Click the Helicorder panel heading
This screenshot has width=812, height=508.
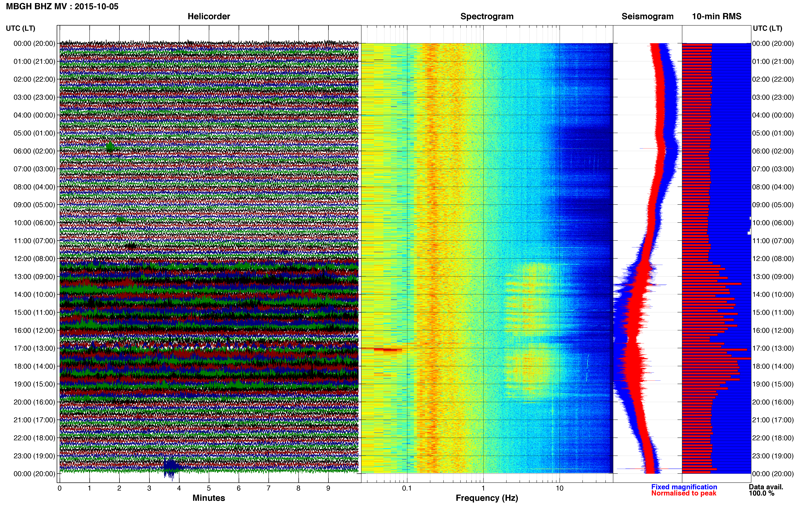point(208,16)
